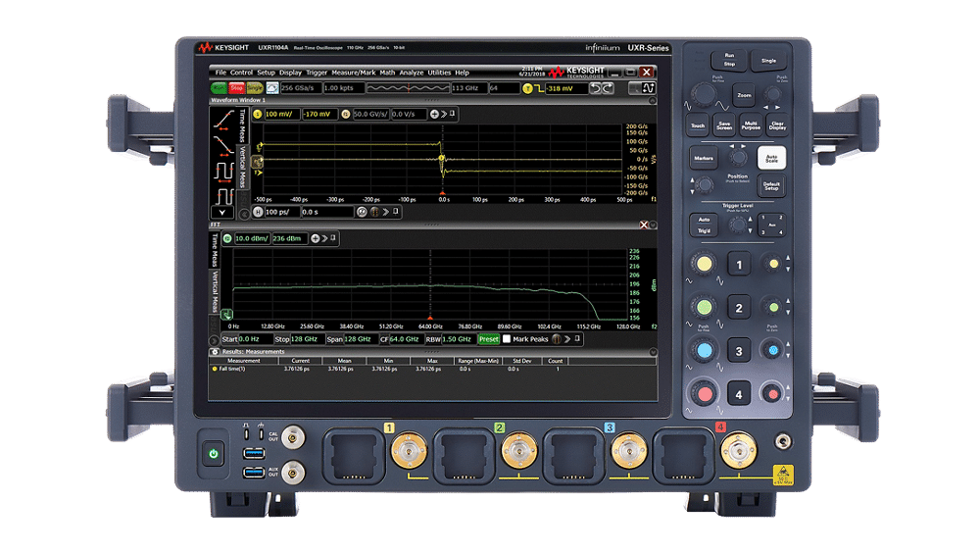This screenshot has height=552, width=980.
Task: Expand more measurements with the down chevron
Action: tap(222, 213)
